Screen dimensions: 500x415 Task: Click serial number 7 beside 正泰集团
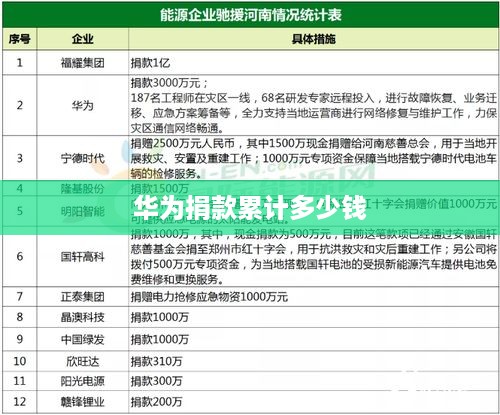[19, 296]
